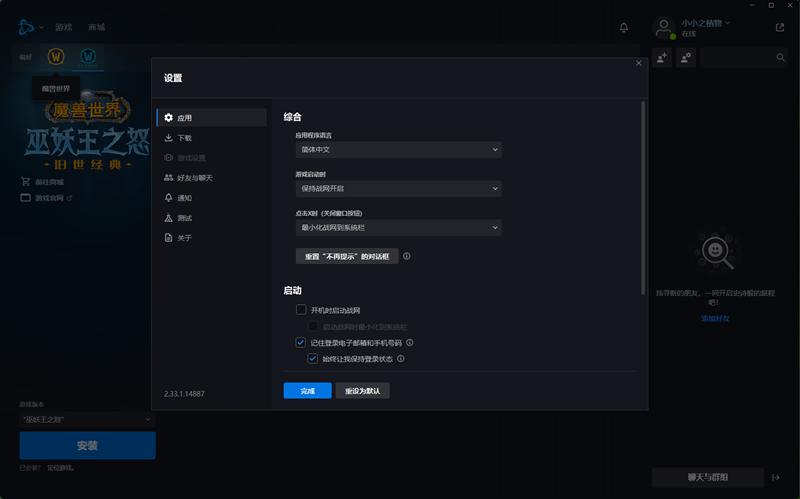Select the 应用 settings tab
This screenshot has height=499, width=800.
[211, 117]
